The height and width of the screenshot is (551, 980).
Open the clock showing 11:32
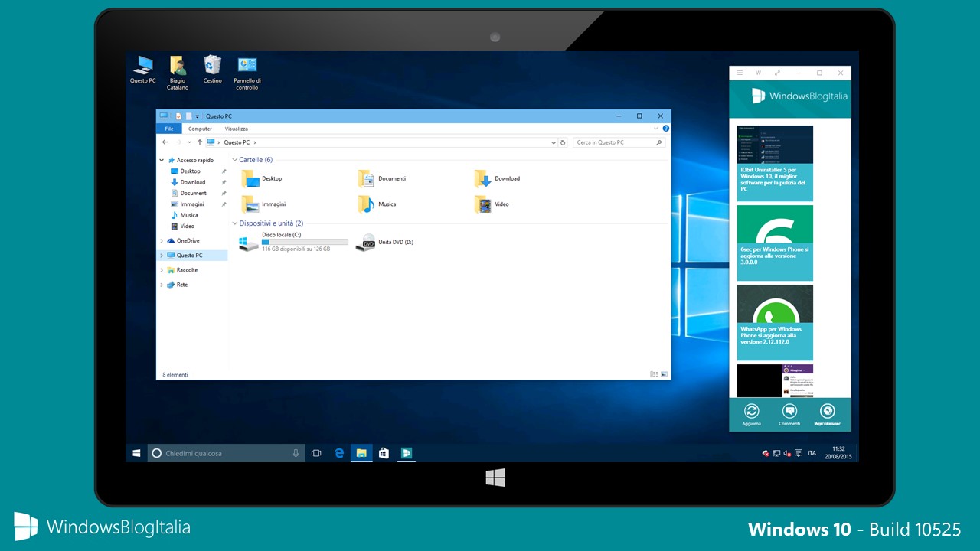coord(838,453)
